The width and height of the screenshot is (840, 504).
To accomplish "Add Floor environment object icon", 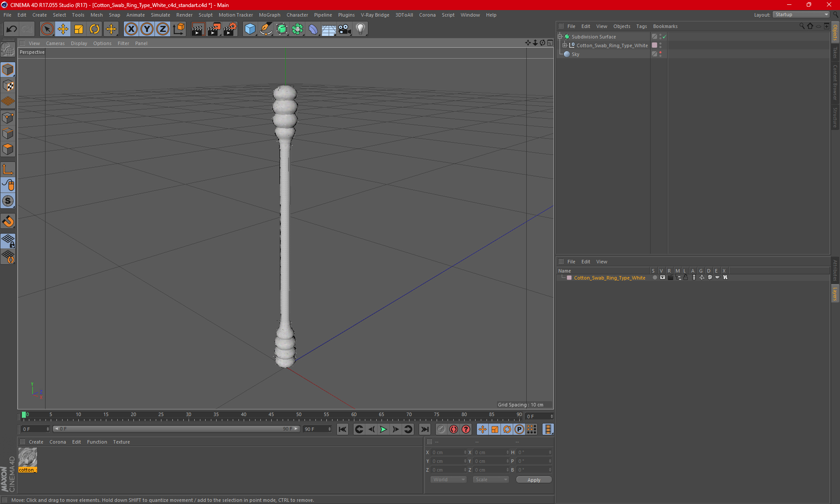I will pos(329,29).
